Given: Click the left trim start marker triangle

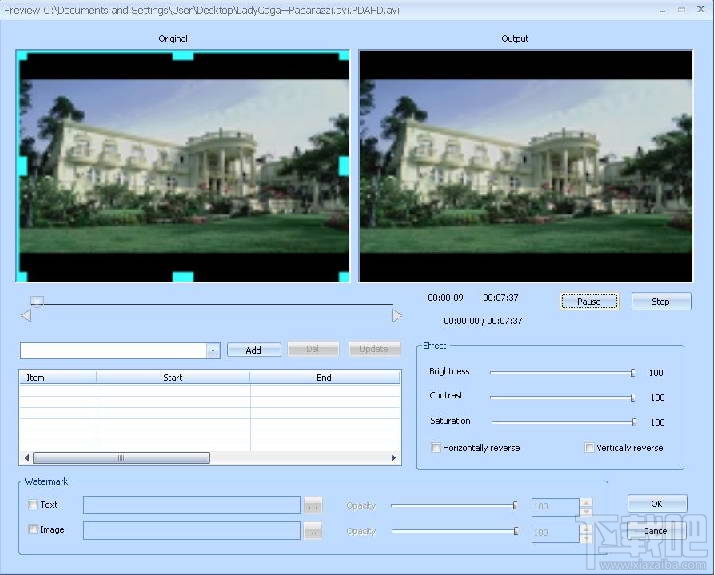Looking at the screenshot, I should coord(26,316).
